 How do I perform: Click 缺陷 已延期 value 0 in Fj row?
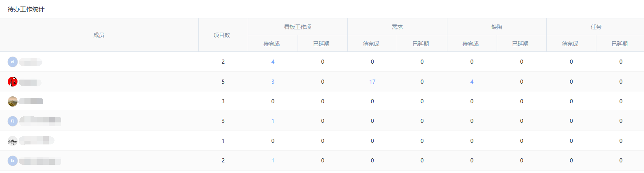521,121
